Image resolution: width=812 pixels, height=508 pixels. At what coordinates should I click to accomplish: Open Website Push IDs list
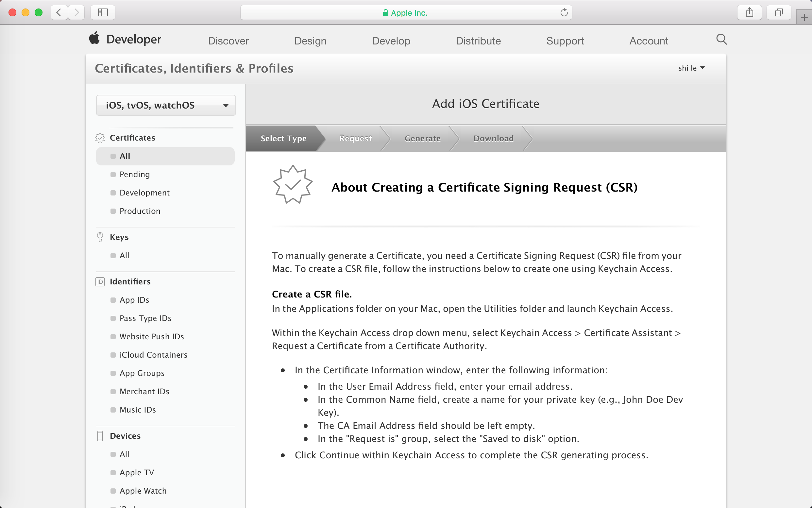[152, 337]
